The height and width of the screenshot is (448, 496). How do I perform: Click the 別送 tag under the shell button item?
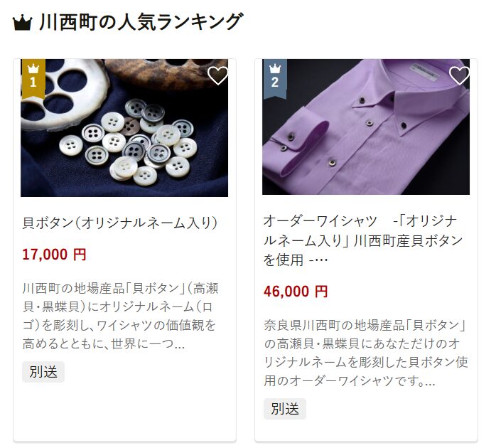[43, 372]
